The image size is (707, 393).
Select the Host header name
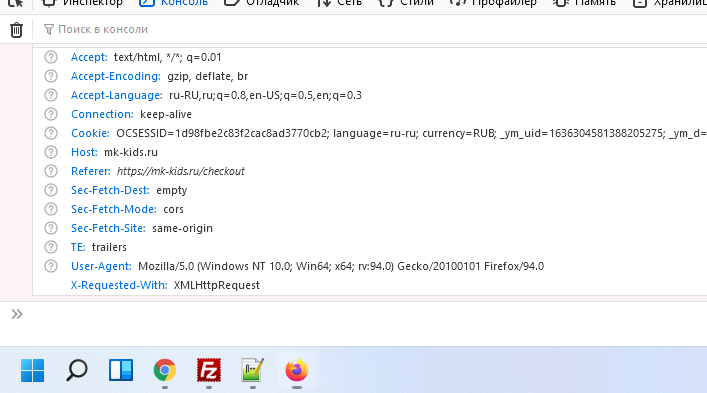tap(84, 152)
